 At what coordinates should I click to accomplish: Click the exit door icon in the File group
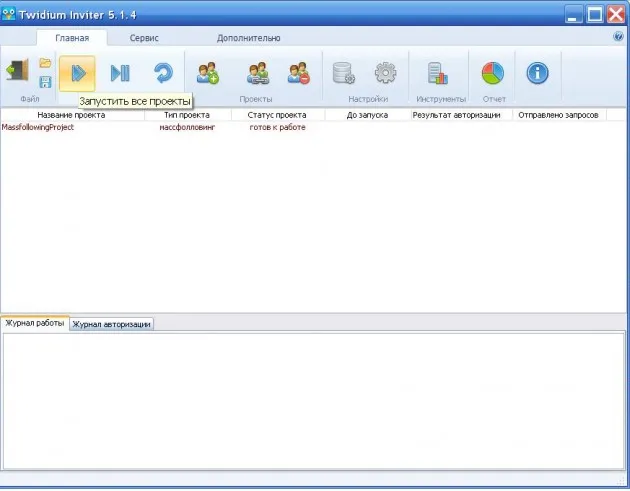point(17,70)
